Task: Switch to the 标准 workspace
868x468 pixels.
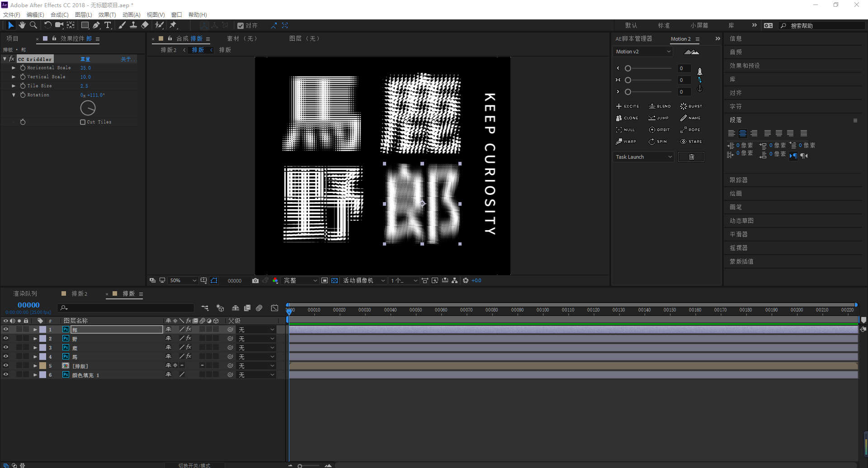Action: (x=664, y=26)
